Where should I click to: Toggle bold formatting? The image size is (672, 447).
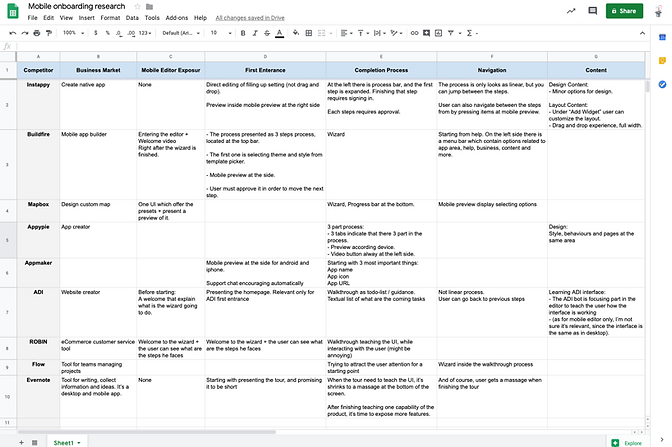(243, 33)
